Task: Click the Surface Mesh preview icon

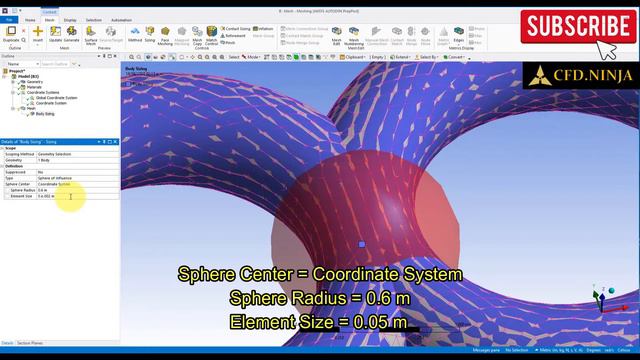Action: [x=91, y=31]
